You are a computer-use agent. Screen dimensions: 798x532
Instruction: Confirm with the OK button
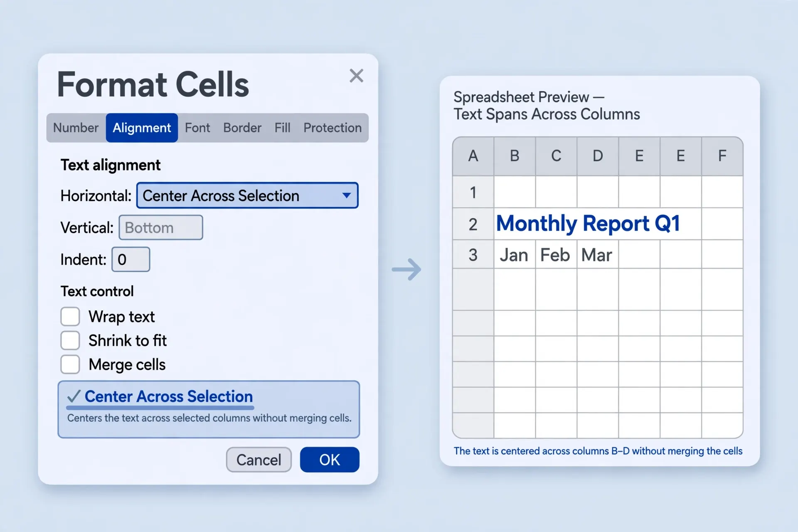[x=330, y=460]
